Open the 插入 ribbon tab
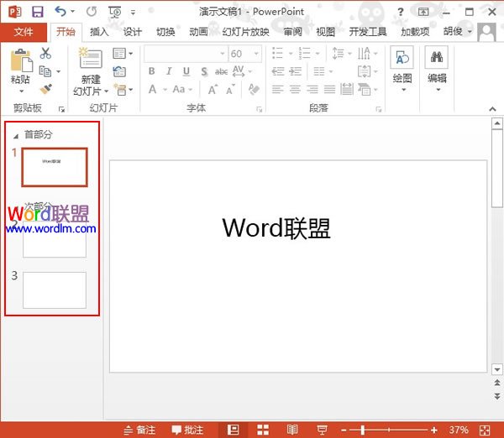This screenshot has height=438, width=504. pos(99,32)
